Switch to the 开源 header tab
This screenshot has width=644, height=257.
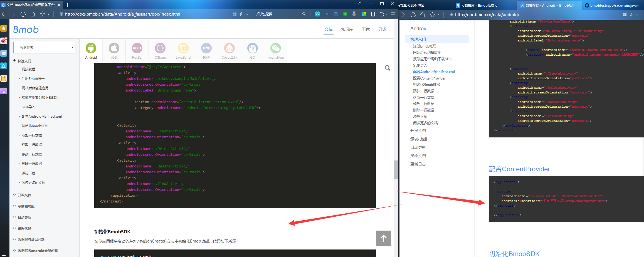[383, 29]
